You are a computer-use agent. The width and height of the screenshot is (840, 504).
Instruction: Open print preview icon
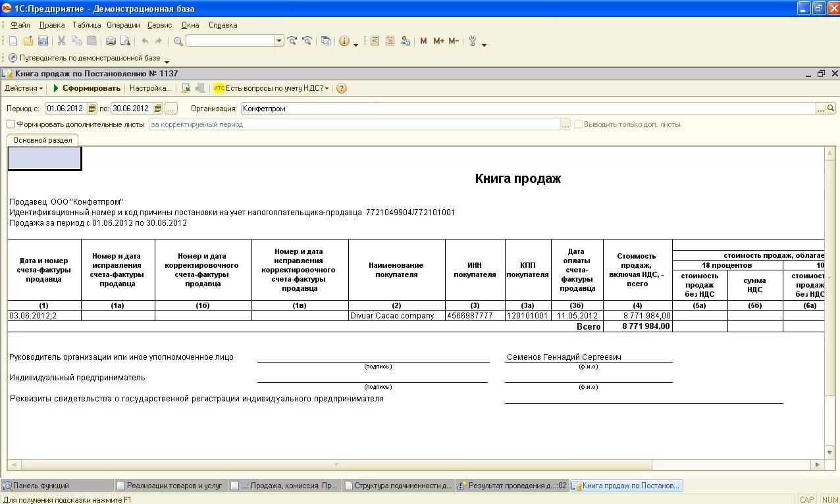coord(125,41)
